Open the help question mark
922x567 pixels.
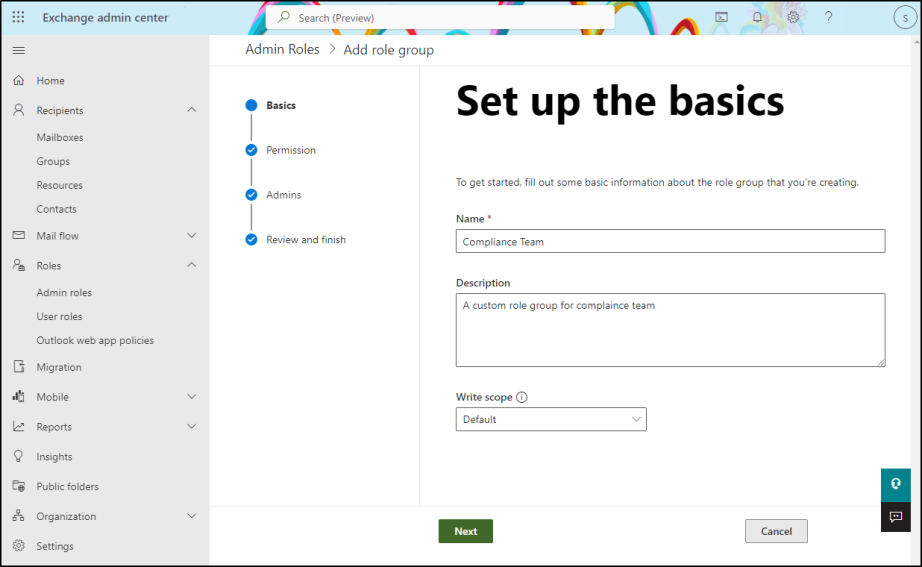829,17
